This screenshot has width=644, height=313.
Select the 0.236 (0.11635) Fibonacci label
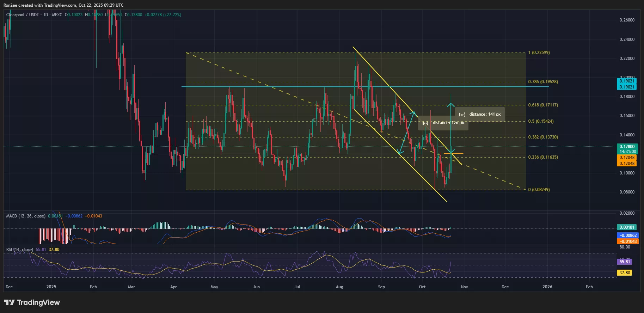[543, 157]
